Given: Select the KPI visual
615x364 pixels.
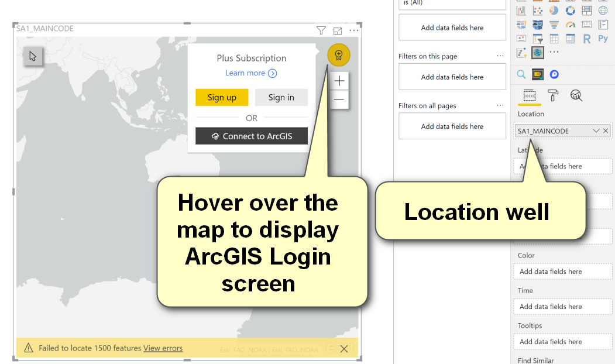Looking at the screenshot, I should 521,39.
